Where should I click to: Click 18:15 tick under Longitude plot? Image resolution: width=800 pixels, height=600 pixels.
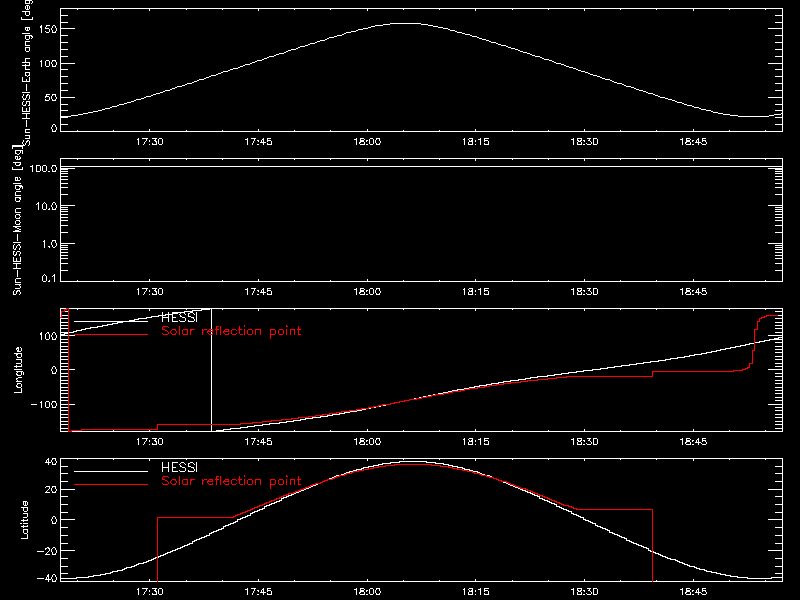pyautogui.click(x=476, y=442)
